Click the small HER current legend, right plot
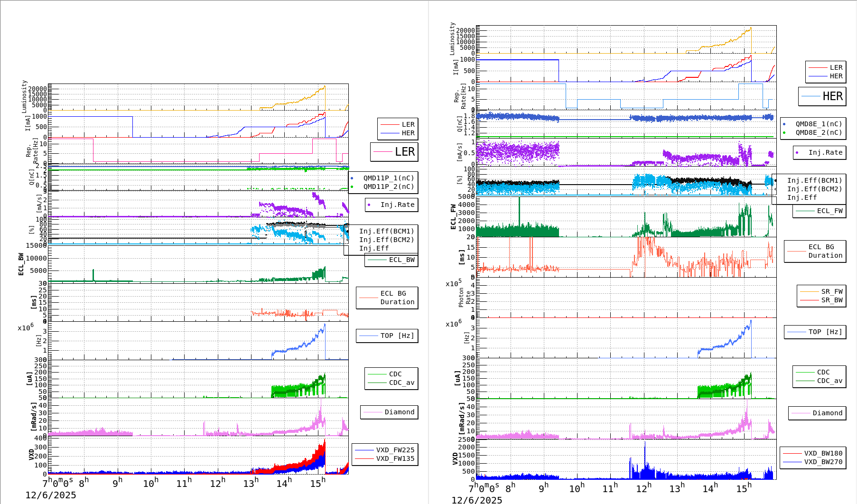 click(836, 76)
